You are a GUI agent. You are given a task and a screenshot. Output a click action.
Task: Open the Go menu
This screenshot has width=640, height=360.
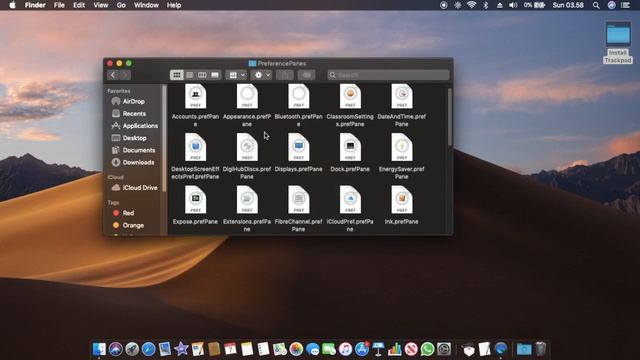(x=121, y=5)
